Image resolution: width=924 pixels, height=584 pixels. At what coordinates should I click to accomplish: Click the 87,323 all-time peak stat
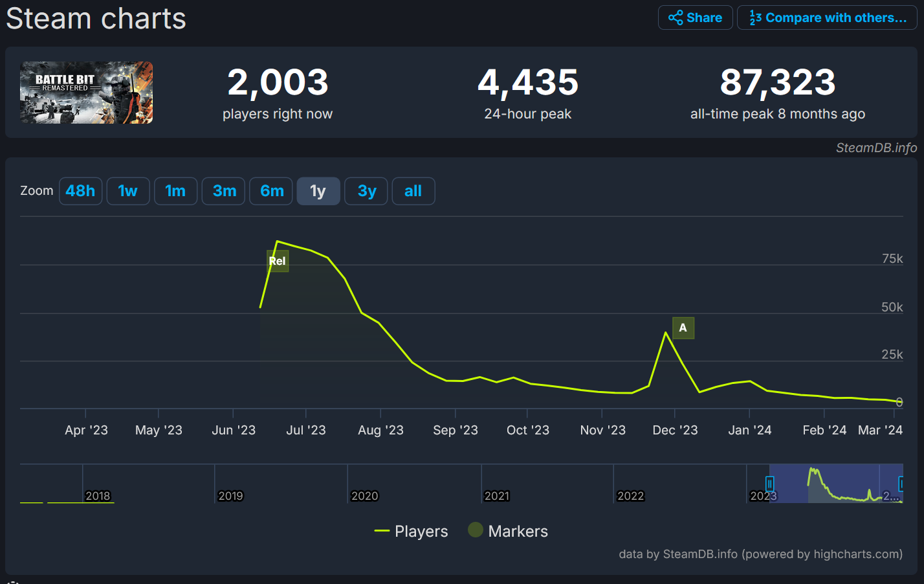coord(778,93)
